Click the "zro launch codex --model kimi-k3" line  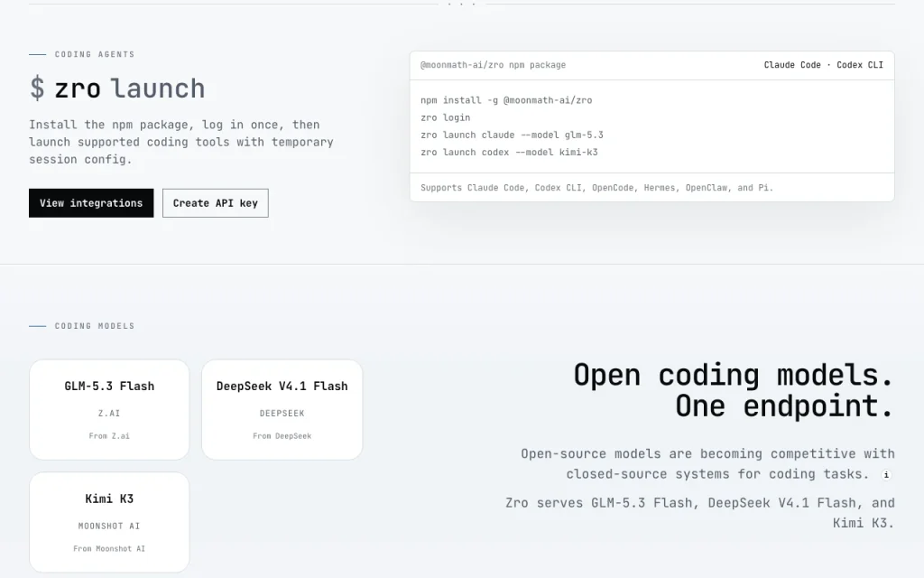[509, 152]
